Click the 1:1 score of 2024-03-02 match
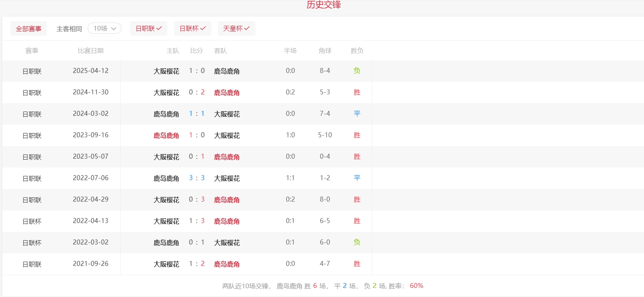Screen dimensions: 644x297 coord(196,114)
